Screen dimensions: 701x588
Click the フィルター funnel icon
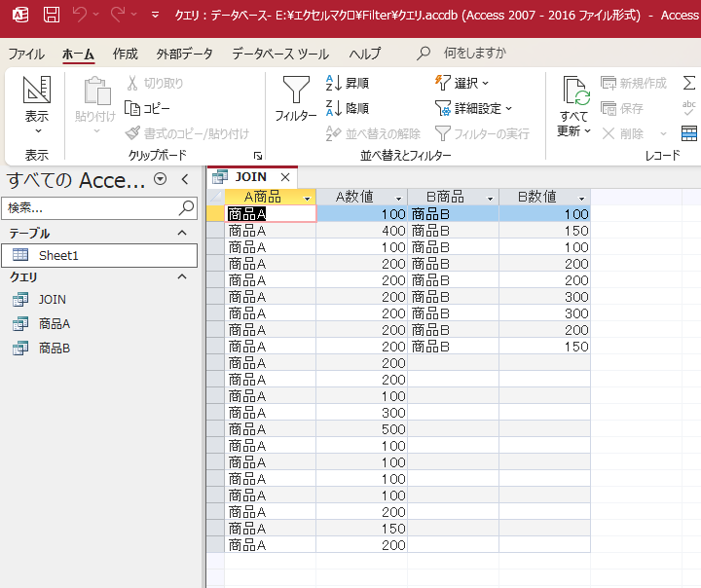click(296, 90)
